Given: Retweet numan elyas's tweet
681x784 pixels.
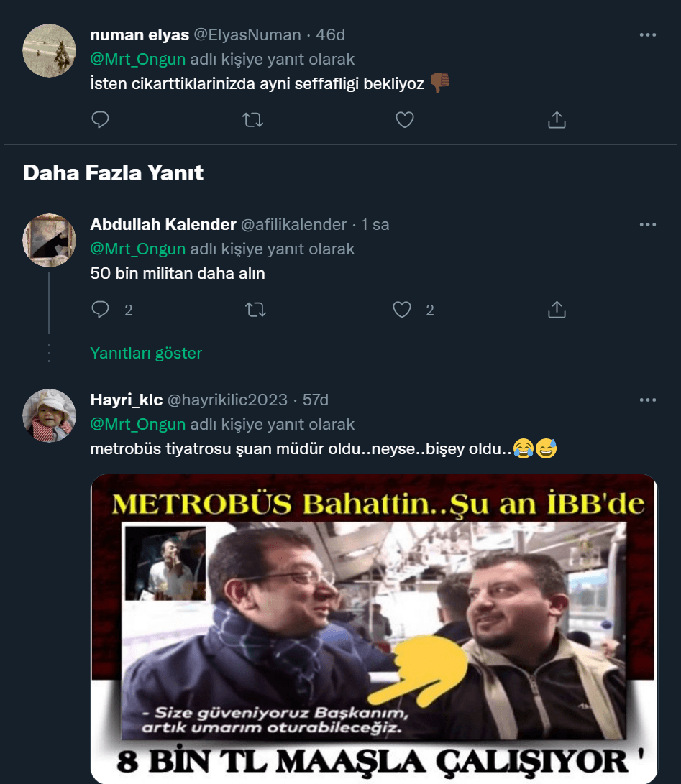Looking at the screenshot, I should point(252,119).
